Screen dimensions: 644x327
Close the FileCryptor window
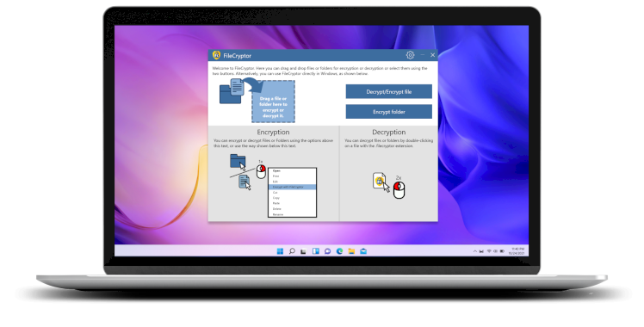(x=432, y=55)
